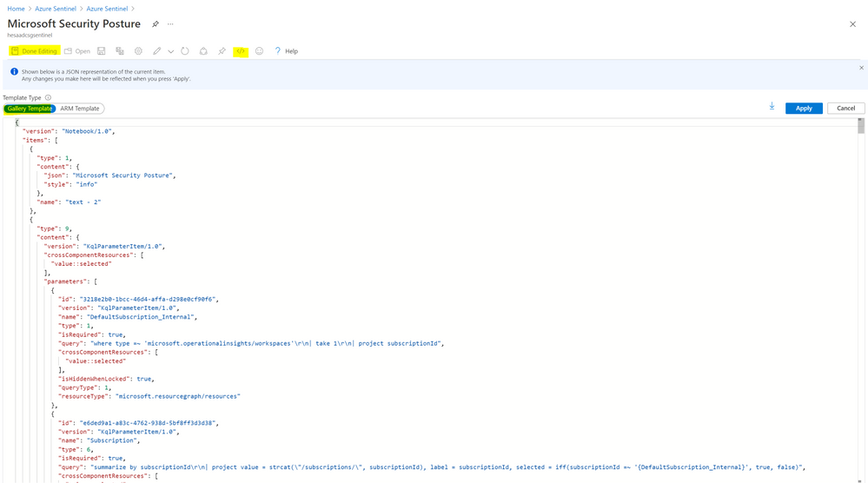This screenshot has width=868, height=483.
Task: Click the Template Type info icon
Action: 48,97
